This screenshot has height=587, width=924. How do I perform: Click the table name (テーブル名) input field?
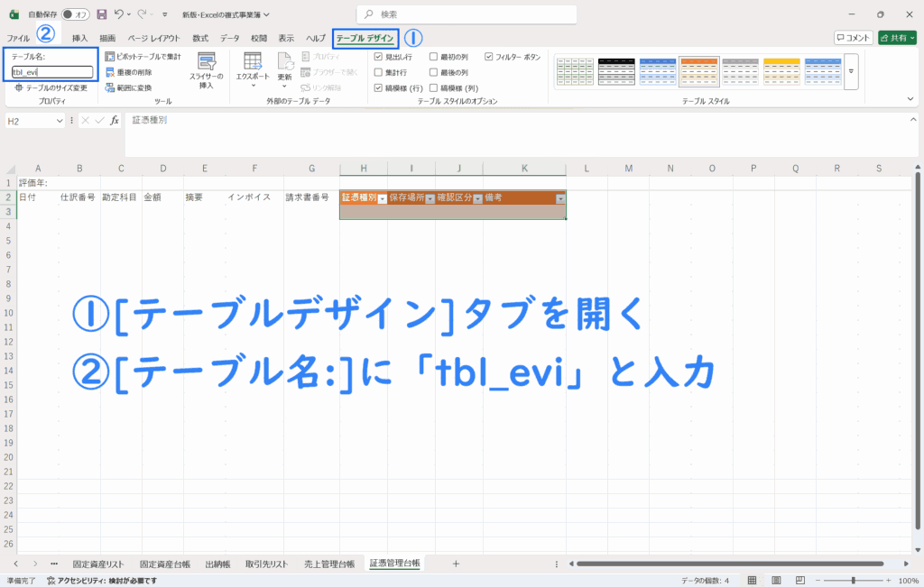click(x=51, y=72)
